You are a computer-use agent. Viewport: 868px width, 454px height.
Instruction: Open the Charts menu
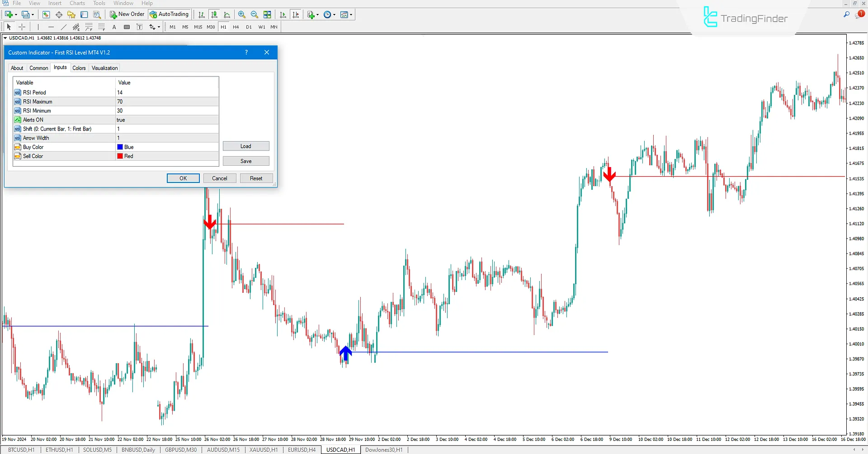77,3
